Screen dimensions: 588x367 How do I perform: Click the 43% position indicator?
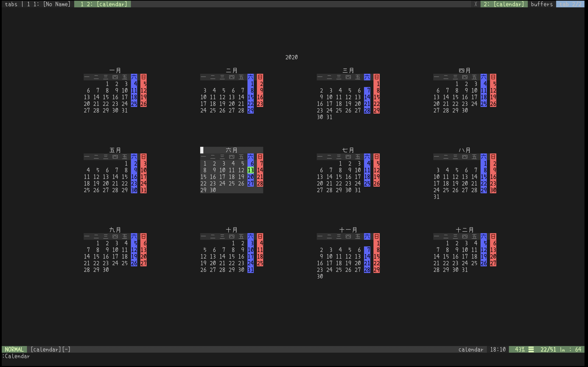pos(520,349)
